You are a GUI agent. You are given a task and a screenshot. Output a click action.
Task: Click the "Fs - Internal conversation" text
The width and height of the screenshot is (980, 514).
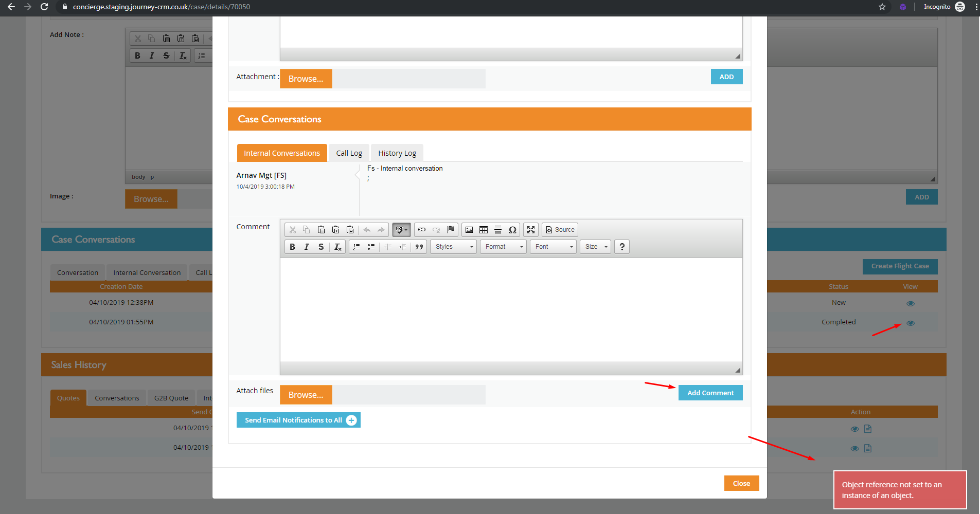click(405, 168)
